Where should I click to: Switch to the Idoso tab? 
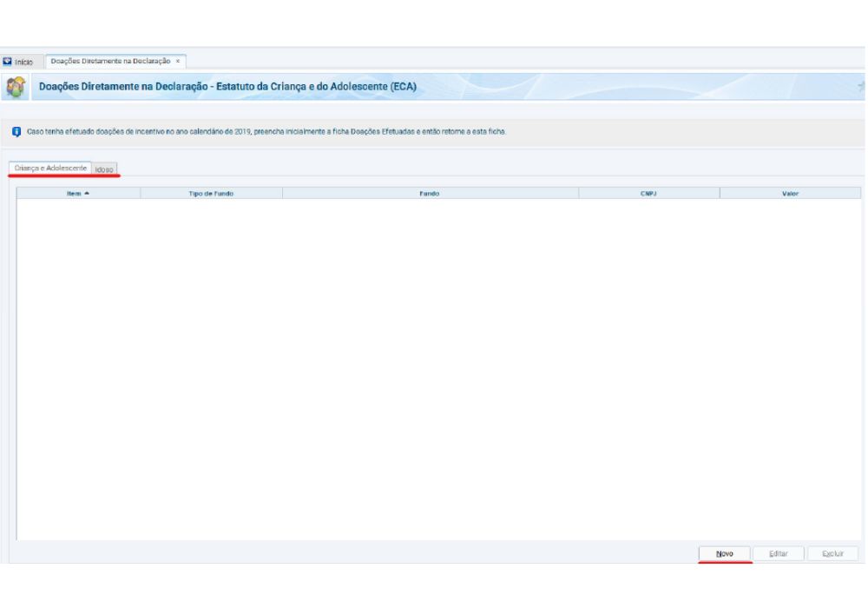pos(105,168)
